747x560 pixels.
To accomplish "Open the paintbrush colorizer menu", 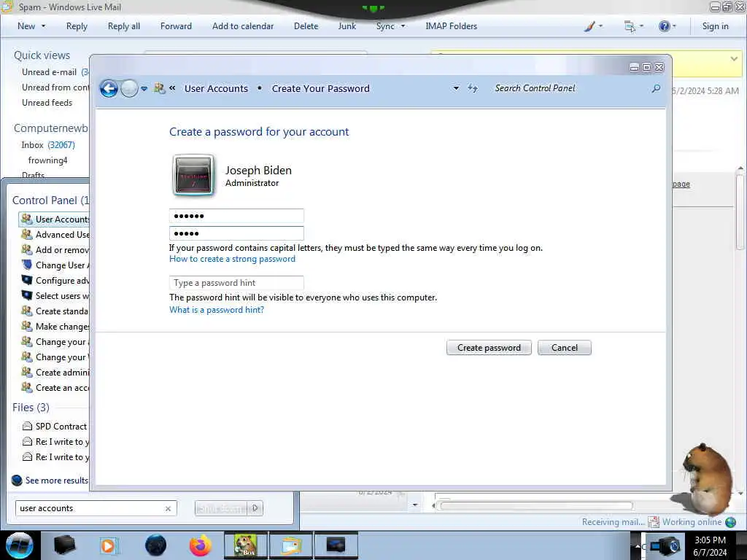I will coord(592,26).
